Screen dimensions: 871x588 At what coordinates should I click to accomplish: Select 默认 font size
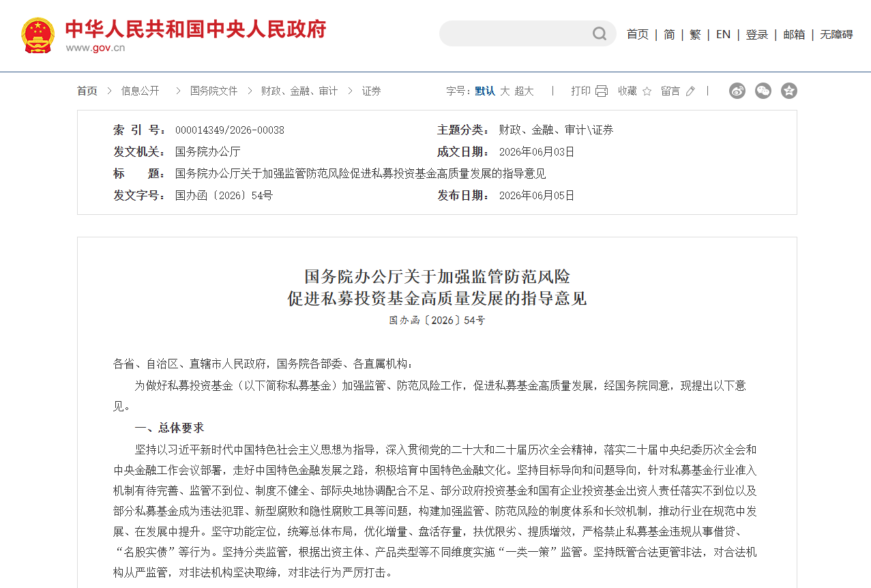click(x=485, y=91)
